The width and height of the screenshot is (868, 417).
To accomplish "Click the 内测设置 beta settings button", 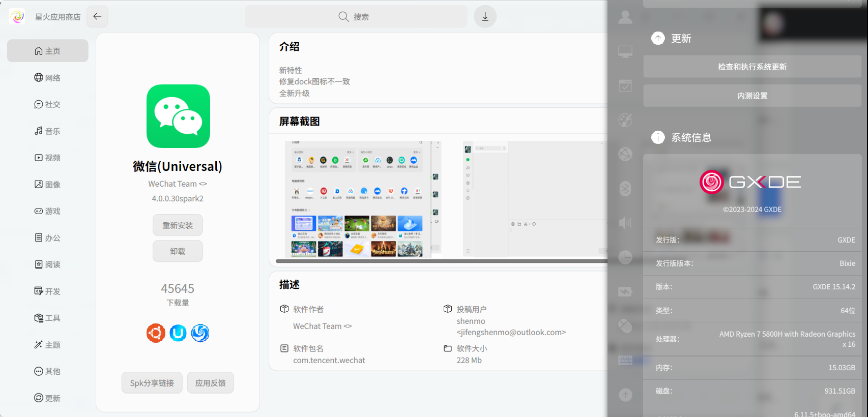I will [752, 96].
